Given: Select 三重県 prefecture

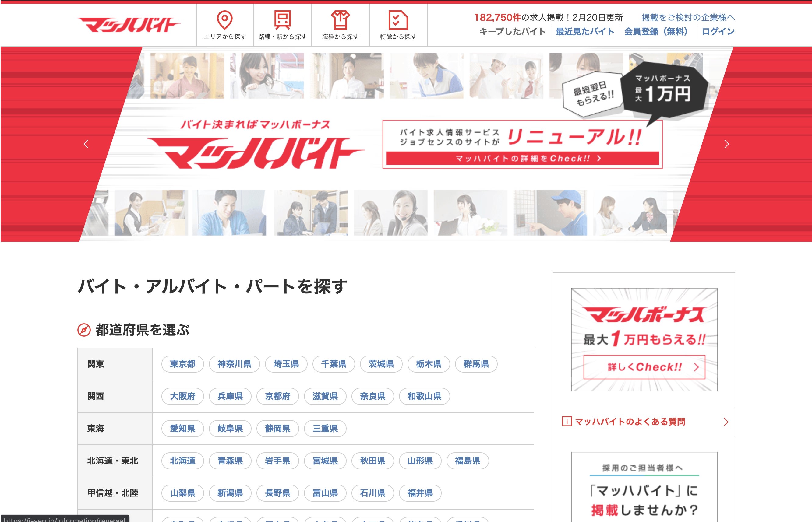Looking at the screenshot, I should (325, 429).
